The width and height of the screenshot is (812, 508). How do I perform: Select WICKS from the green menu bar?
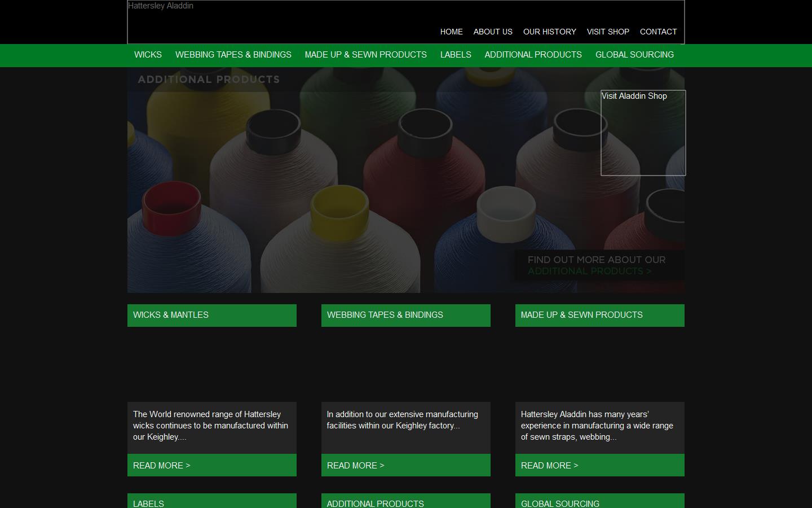point(147,55)
